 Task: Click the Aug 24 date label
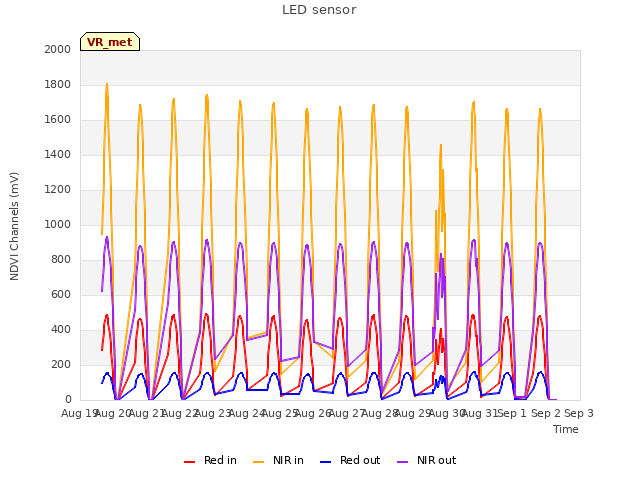[245, 413]
